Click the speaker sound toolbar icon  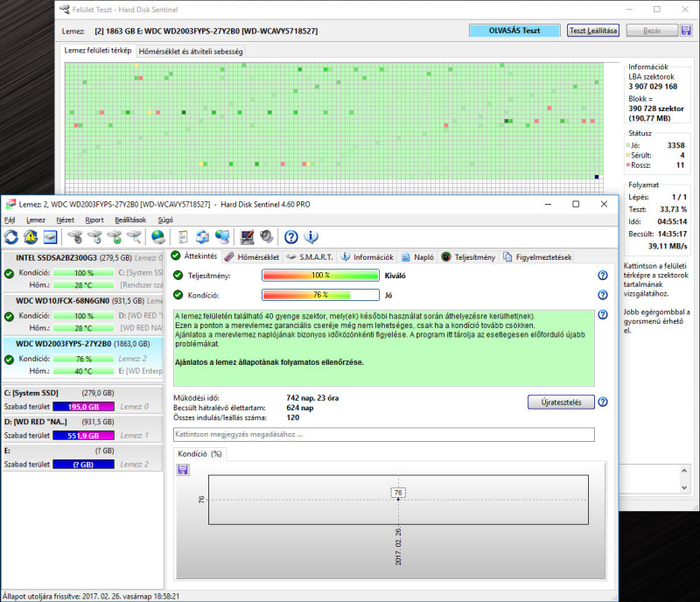coord(267,237)
